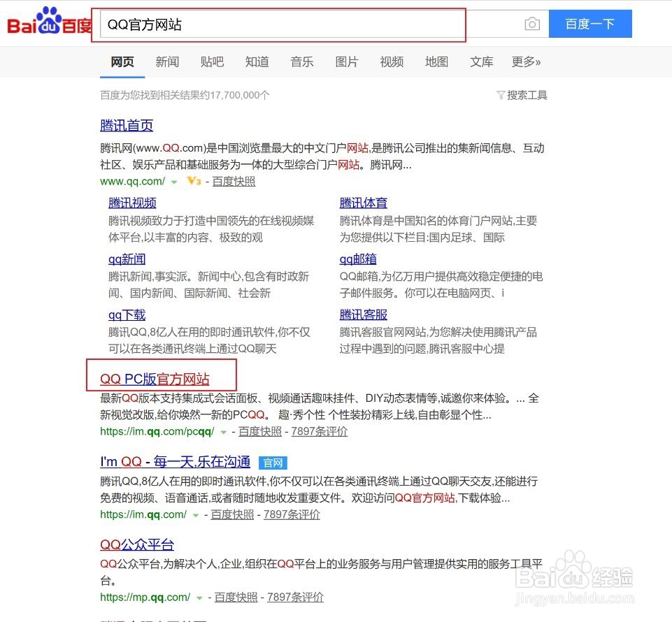Open the 腾讯首页 result link
672x622 pixels.
pos(127,126)
